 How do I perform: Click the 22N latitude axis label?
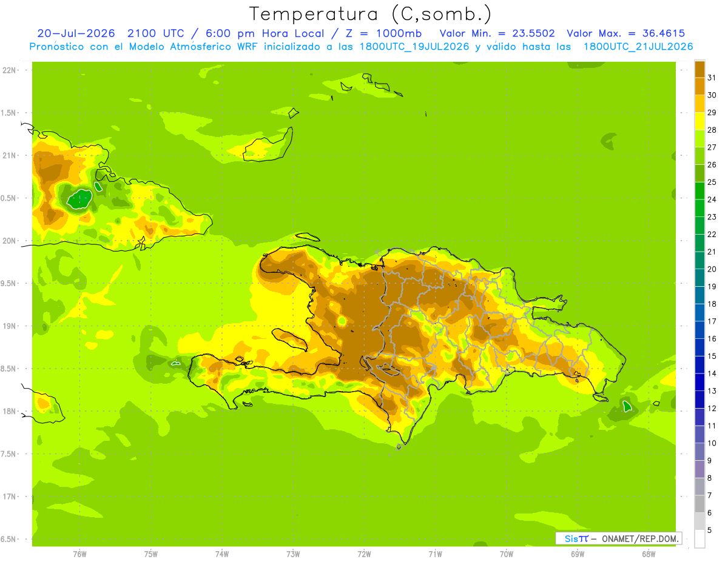[x=9, y=70]
